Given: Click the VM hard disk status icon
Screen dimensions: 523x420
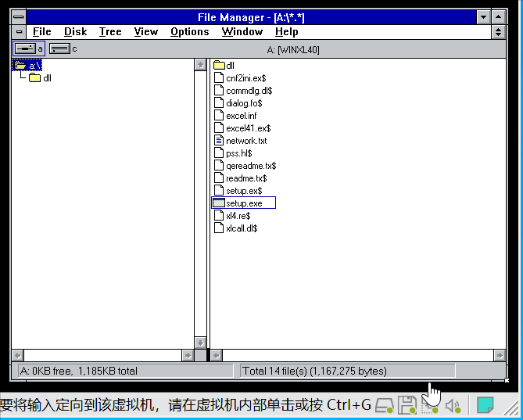Looking at the screenshot, I should click(384, 405).
